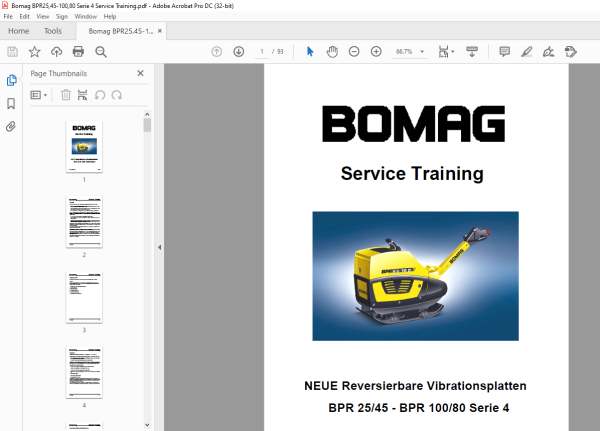
Task: Open fit page options icon
Action: pos(443,52)
